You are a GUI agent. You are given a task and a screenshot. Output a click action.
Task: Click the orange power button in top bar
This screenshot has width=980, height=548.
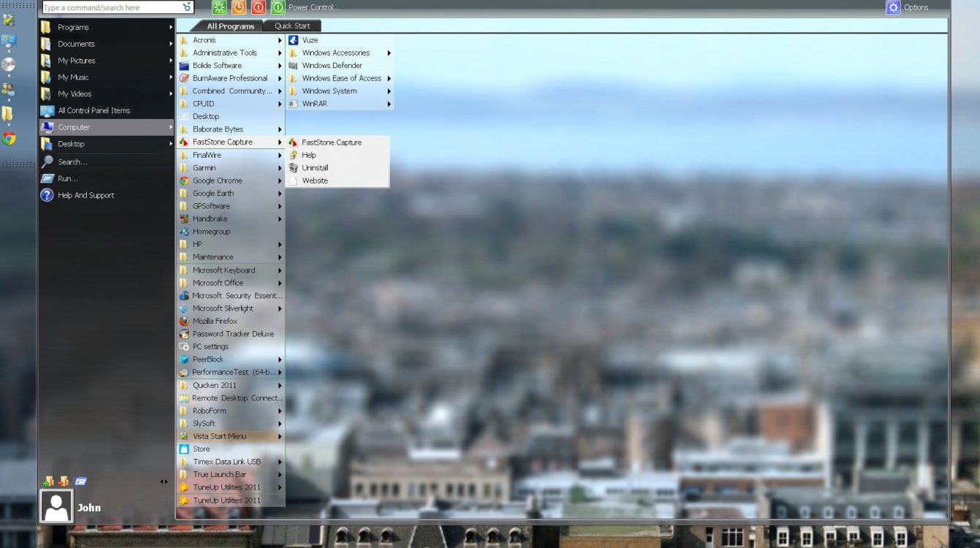click(239, 7)
